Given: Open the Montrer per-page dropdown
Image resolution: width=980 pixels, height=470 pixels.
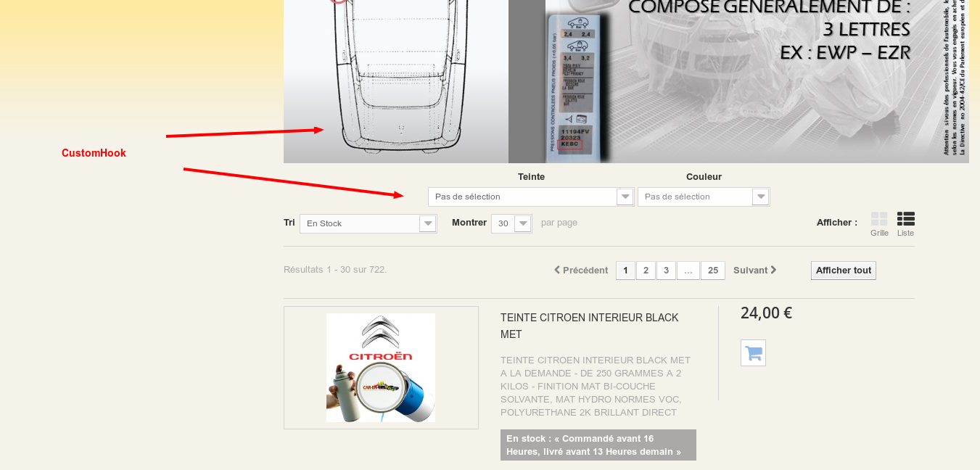Looking at the screenshot, I should point(511,223).
